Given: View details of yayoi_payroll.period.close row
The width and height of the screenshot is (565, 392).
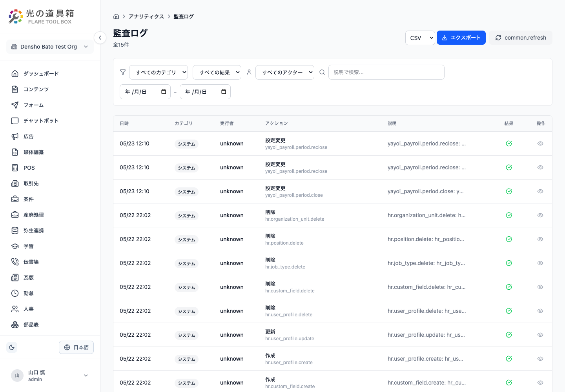Looking at the screenshot, I should click(x=540, y=191).
